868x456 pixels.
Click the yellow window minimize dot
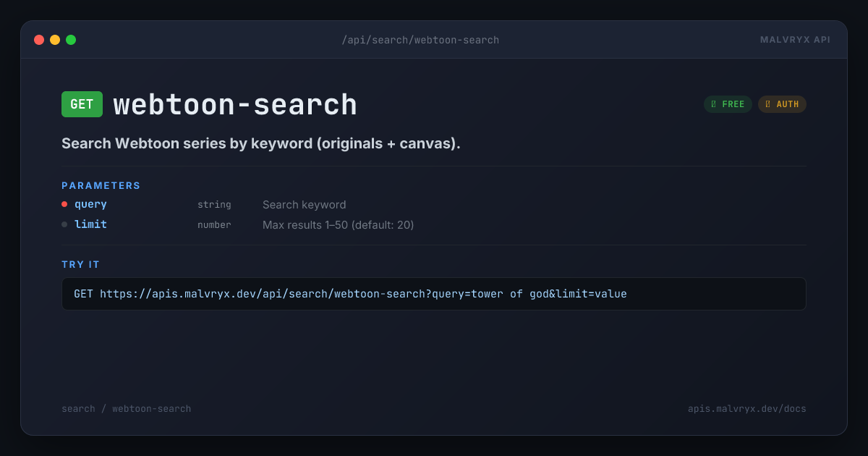[55, 40]
